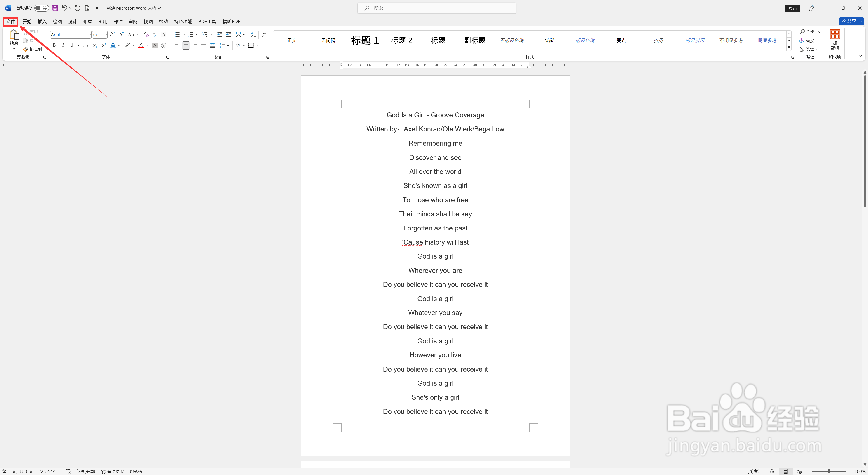Toggle the AutoSave switch
This screenshot has width=868, height=475.
pyautogui.click(x=41, y=8)
